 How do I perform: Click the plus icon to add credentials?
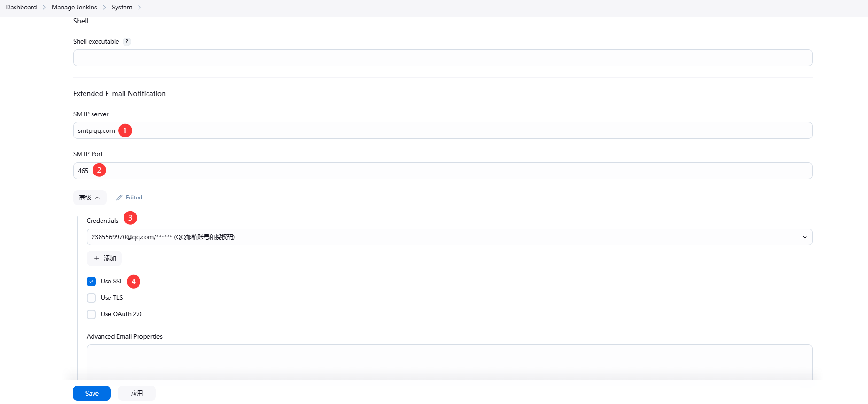pyautogui.click(x=97, y=258)
